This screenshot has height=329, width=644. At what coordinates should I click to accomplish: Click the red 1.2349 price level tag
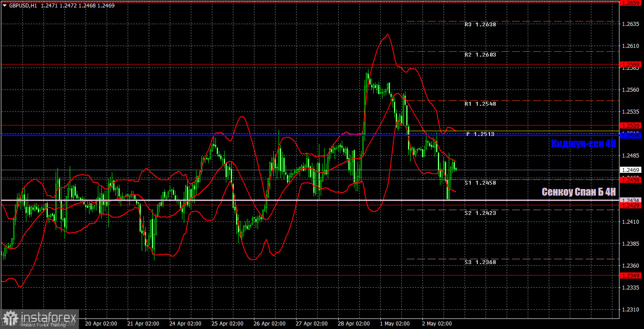tap(631, 275)
